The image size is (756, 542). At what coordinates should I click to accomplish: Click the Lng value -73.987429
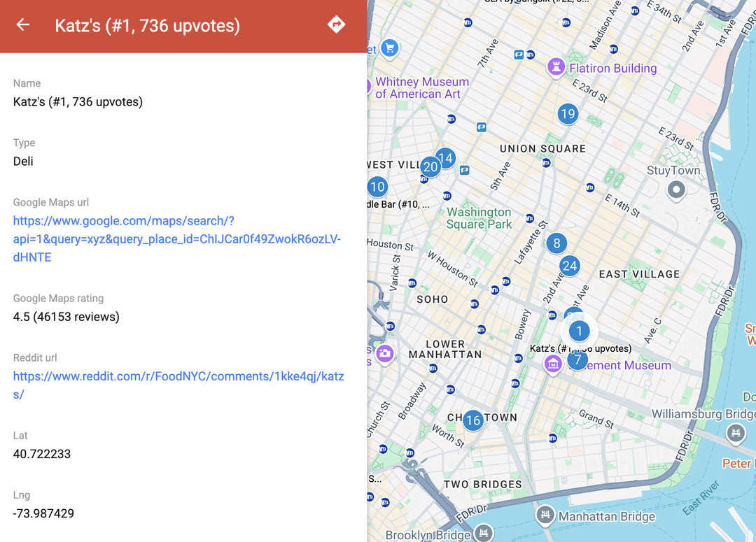pyautogui.click(x=43, y=513)
